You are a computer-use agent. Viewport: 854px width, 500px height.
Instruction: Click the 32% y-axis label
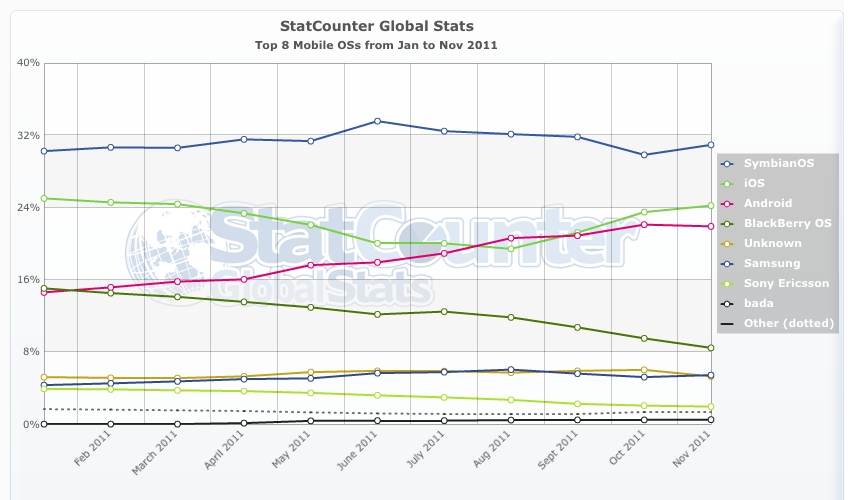pyautogui.click(x=28, y=135)
